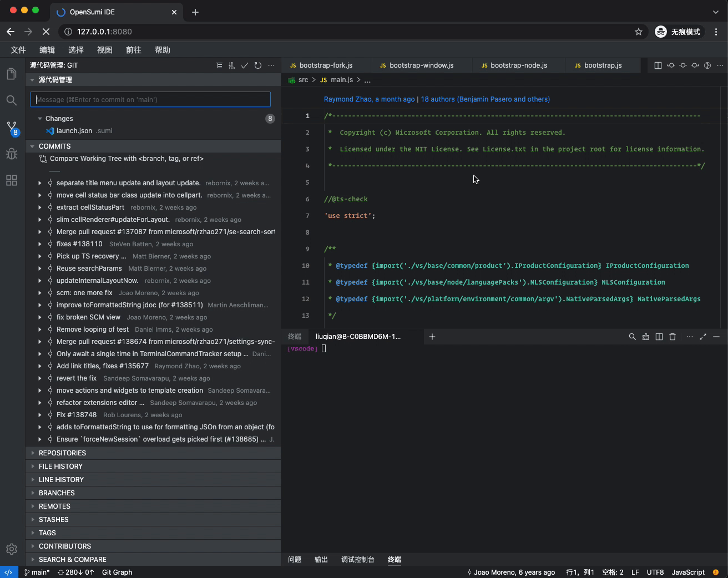Open editor more actions ellipsis
The width and height of the screenshot is (728, 578).
click(720, 65)
